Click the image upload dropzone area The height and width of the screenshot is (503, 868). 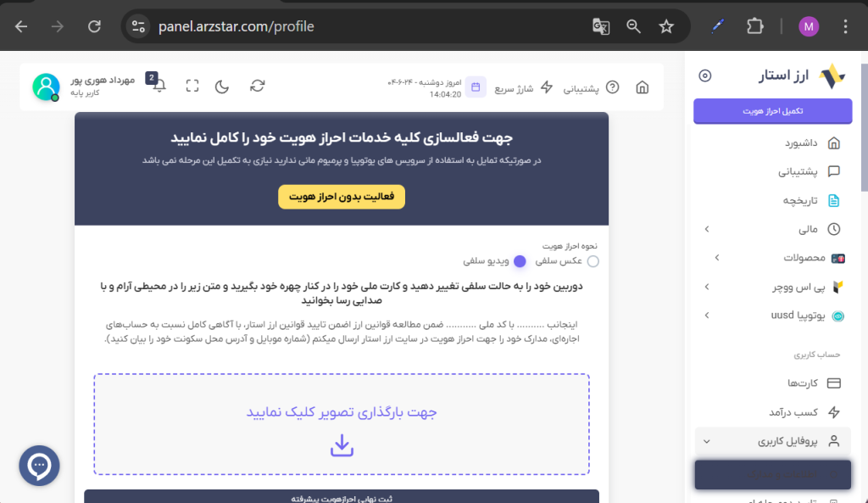[x=342, y=424]
